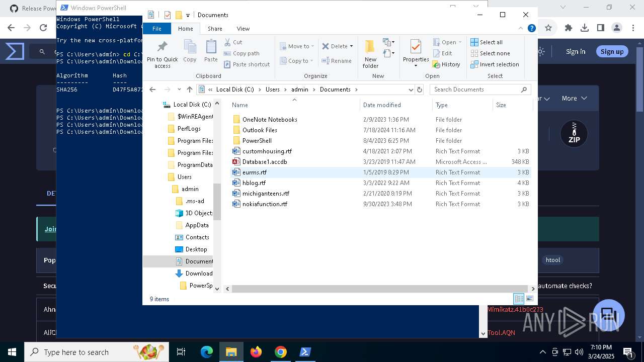Click History in Open group

click(x=446, y=64)
